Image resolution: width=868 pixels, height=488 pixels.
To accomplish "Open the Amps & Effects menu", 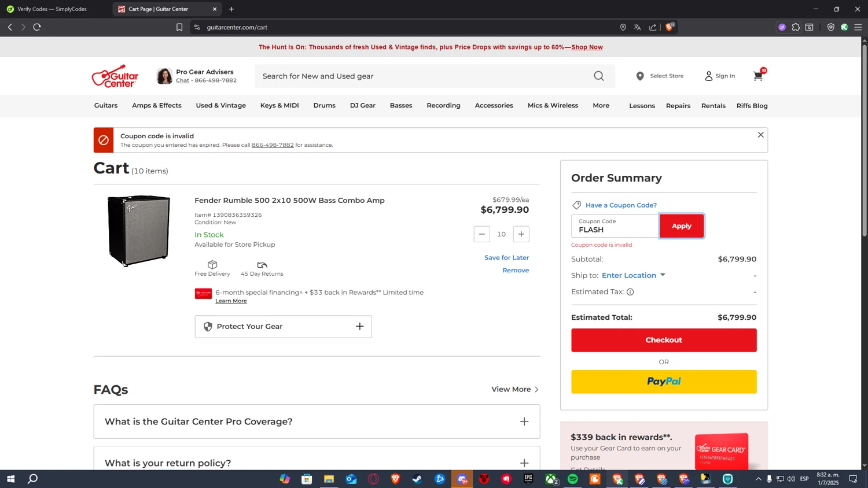I will tap(157, 105).
